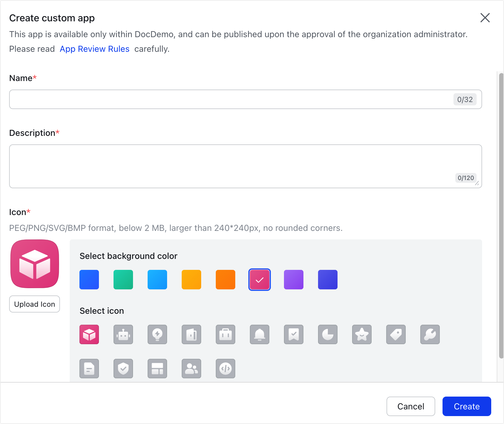Select the star icon

coord(362,334)
